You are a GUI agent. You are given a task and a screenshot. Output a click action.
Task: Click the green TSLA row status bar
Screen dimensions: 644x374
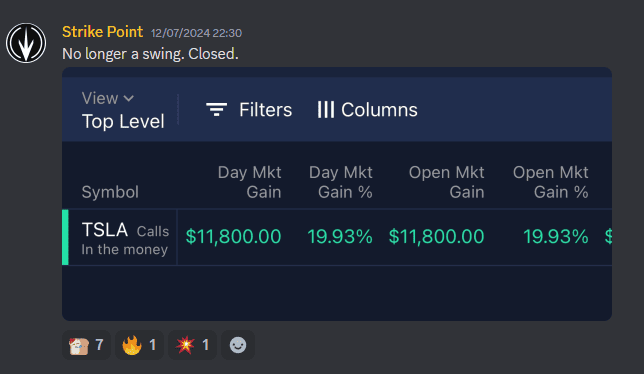65,237
